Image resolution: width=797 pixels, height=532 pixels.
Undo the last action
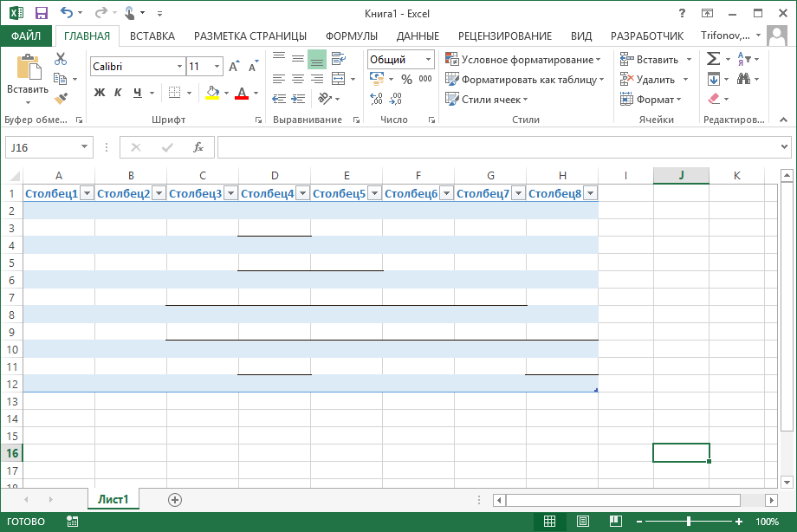[x=66, y=13]
